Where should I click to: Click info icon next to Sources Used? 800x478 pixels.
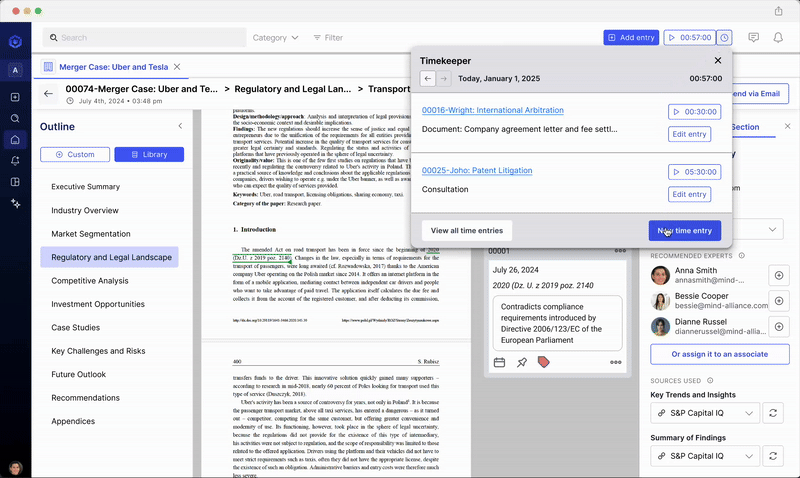click(x=710, y=381)
